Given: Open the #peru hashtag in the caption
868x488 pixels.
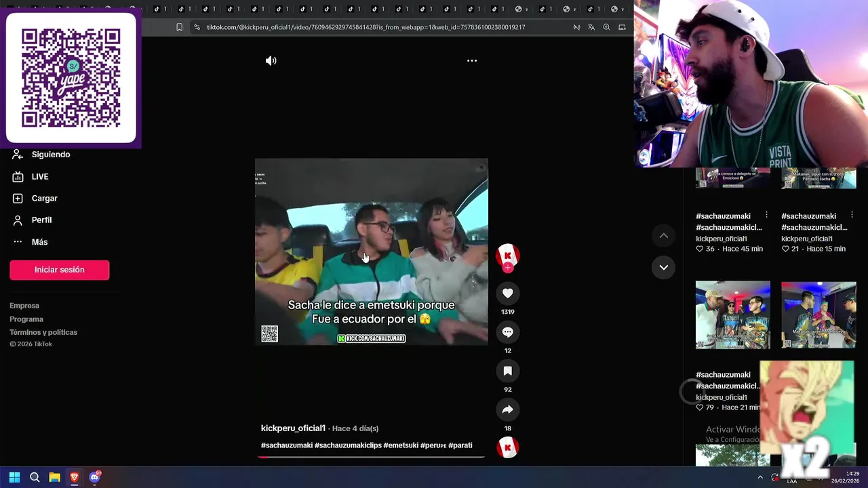Looking at the screenshot, I should click(x=433, y=445).
